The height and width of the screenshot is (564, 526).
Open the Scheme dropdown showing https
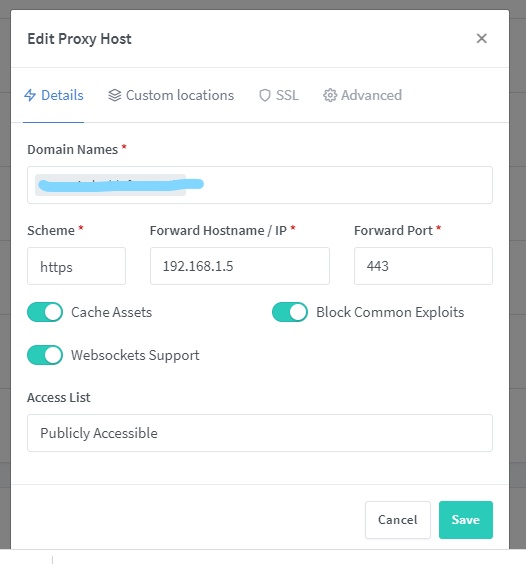76,266
